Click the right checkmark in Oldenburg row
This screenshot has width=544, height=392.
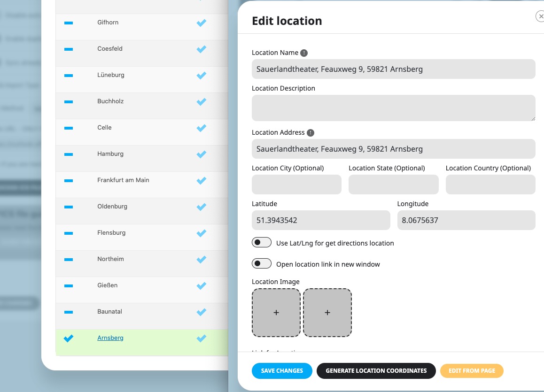click(x=201, y=207)
